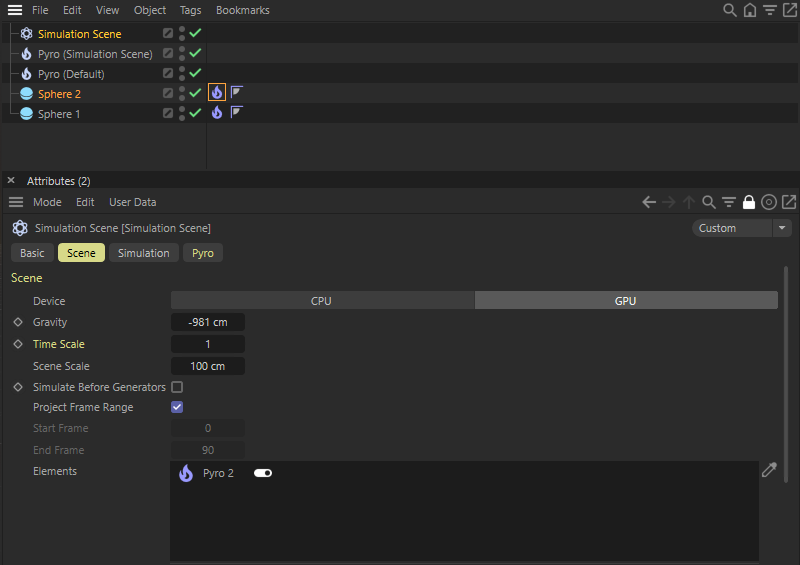Screen dimensions: 800x565
Task: Click the Time Scale keyframe diamond
Action: [x=18, y=344]
